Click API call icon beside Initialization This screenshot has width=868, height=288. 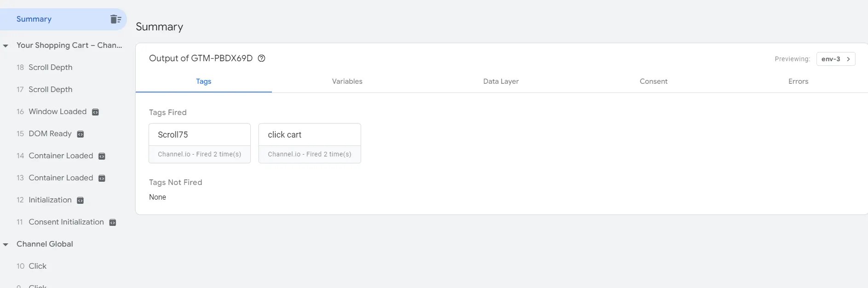point(80,200)
